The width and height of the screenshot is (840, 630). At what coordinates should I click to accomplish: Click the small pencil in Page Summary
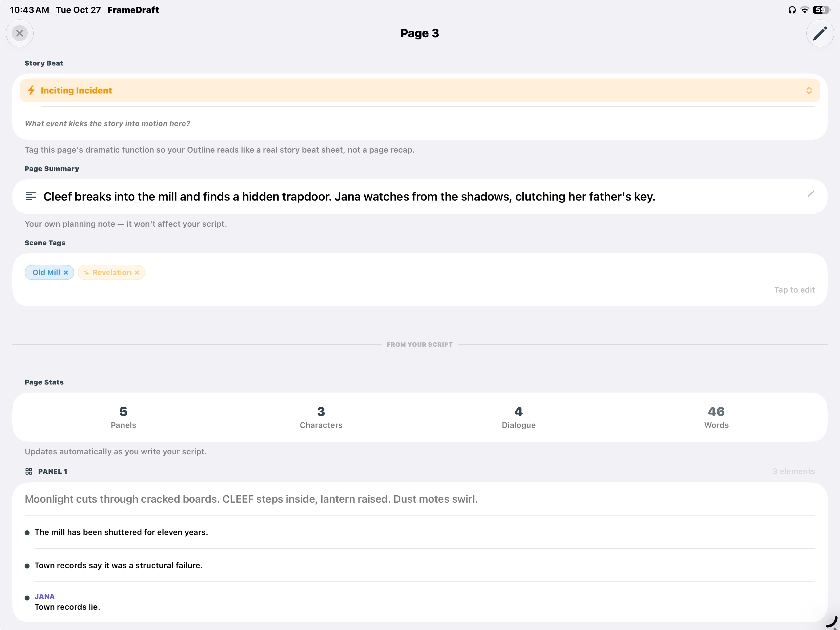(810, 194)
